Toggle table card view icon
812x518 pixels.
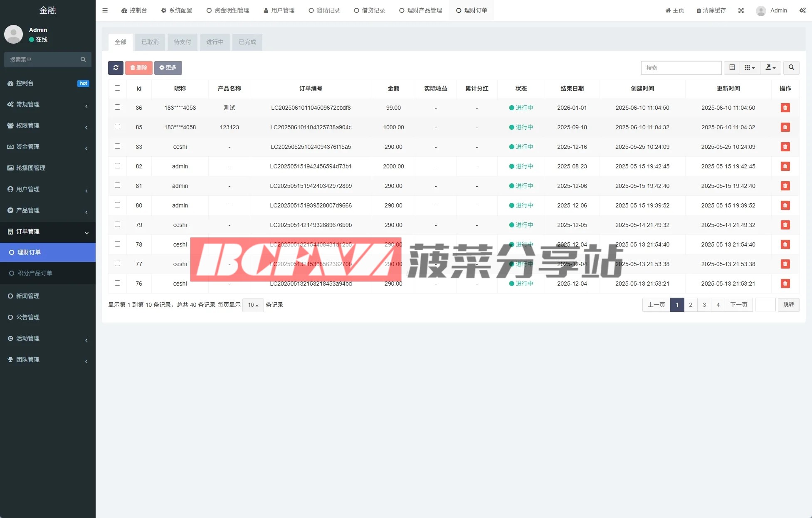pos(732,68)
